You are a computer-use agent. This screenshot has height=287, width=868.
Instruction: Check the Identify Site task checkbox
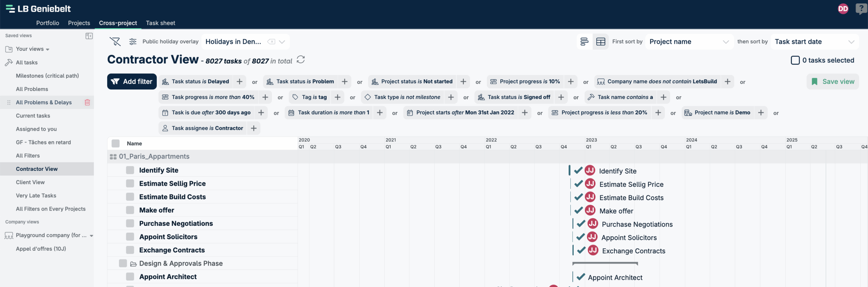point(130,170)
